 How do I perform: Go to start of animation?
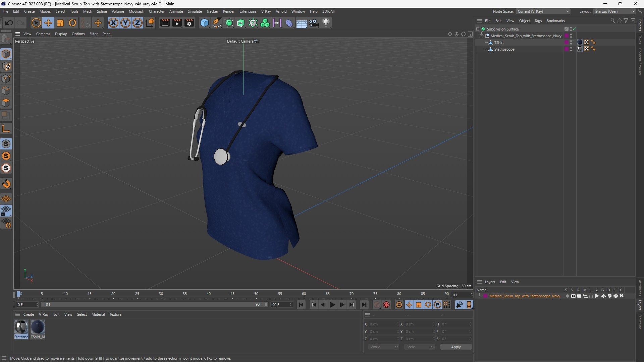tap(301, 305)
